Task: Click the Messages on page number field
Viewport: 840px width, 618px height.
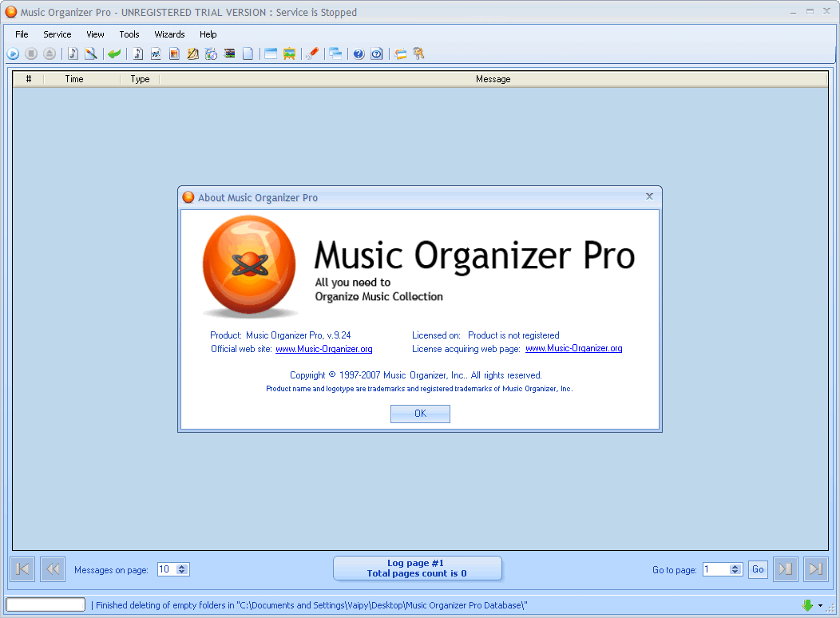Action: 167,569
